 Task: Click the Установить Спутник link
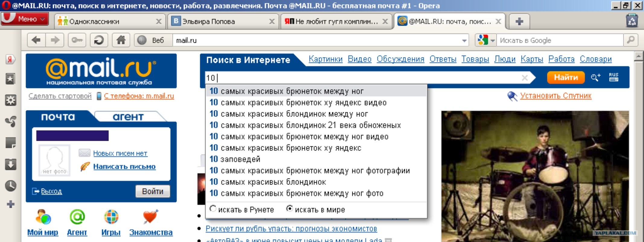556,96
